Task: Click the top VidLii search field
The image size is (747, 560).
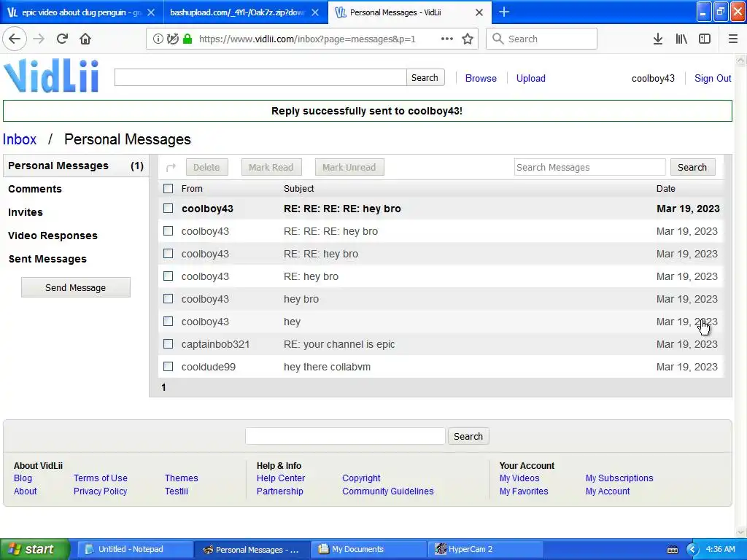Action: pyautogui.click(x=260, y=77)
